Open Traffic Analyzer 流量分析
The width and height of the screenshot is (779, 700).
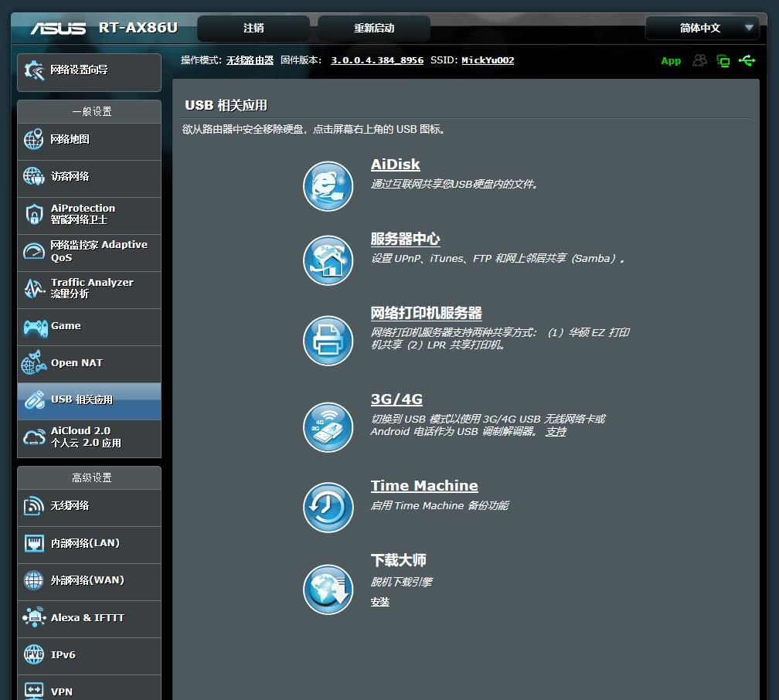(x=89, y=289)
